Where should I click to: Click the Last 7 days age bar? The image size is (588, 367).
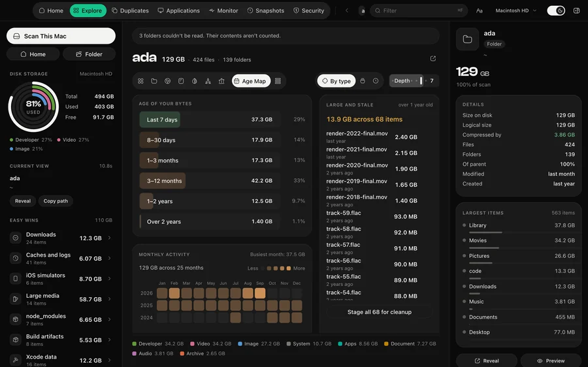210,120
